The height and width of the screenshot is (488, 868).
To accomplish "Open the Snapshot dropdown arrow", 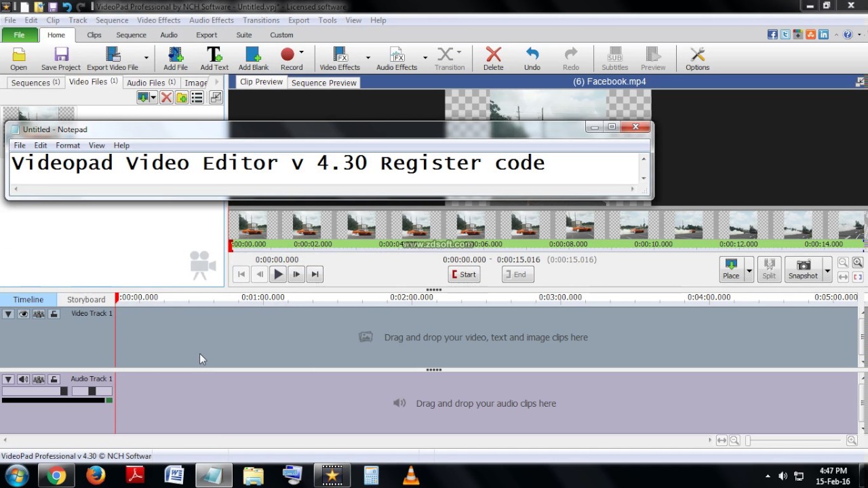I will pos(827,270).
